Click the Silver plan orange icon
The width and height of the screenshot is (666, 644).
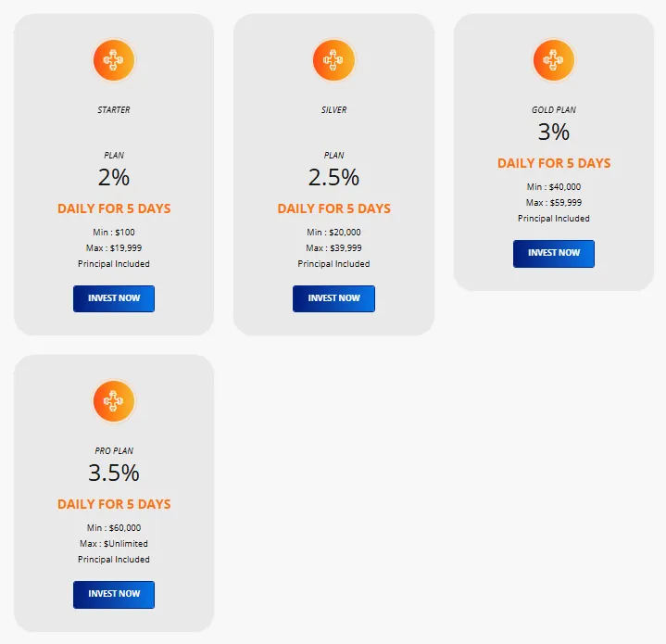(333, 60)
